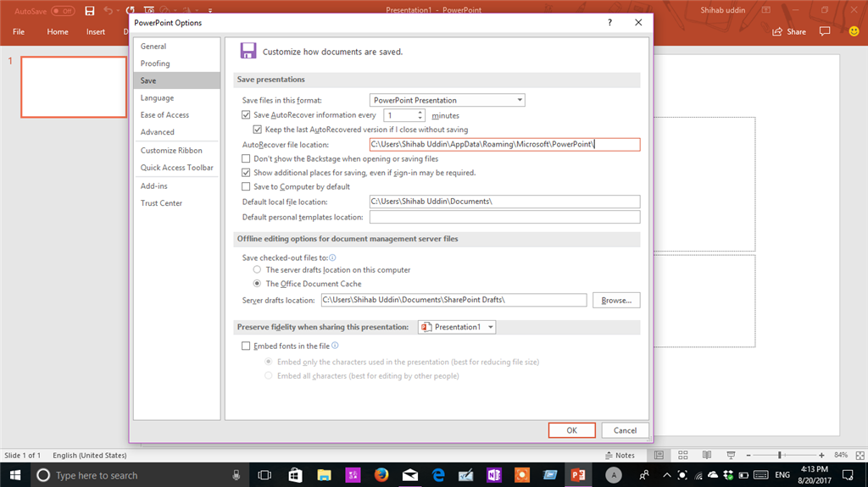This screenshot has width=868, height=487.
Task: Open Undo history dropdown arrow
Action: click(x=118, y=10)
